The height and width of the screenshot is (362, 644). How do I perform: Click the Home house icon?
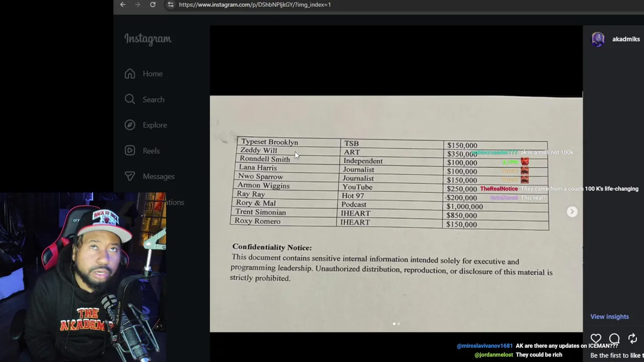(130, 73)
